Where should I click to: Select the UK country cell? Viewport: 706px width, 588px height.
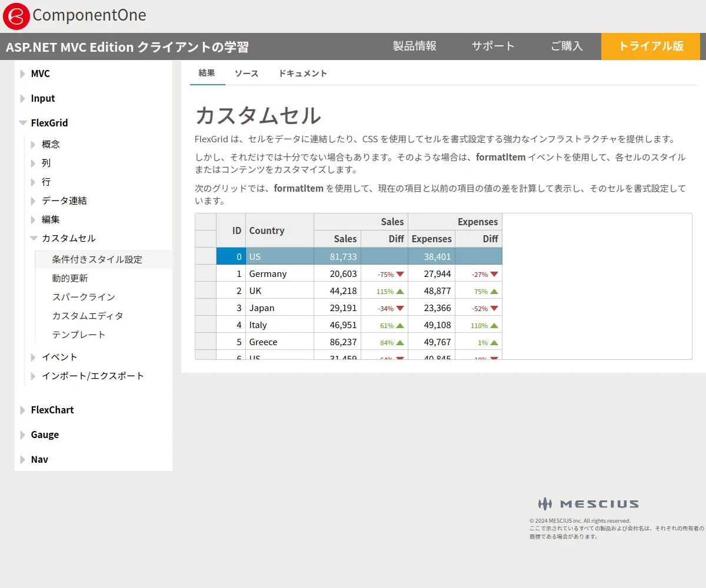point(280,290)
